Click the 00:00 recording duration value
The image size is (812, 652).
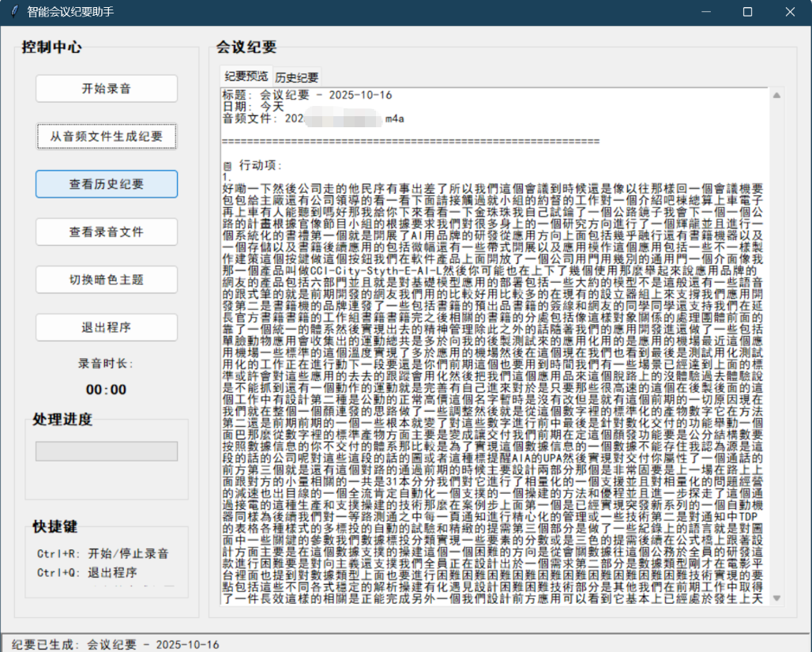[106, 390]
